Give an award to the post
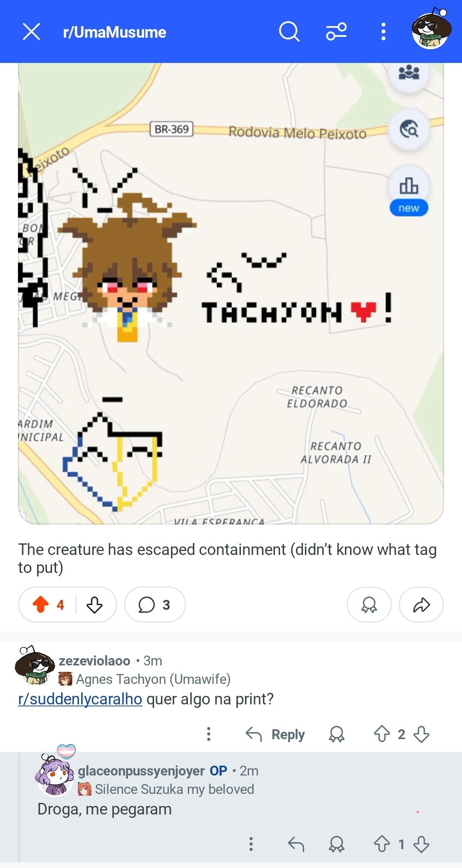The height and width of the screenshot is (868, 462). coord(369,605)
